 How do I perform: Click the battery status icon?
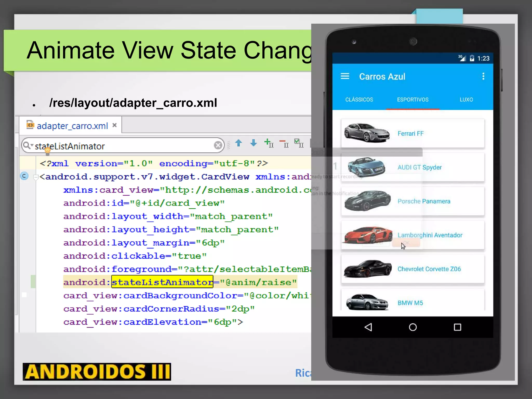tap(472, 58)
